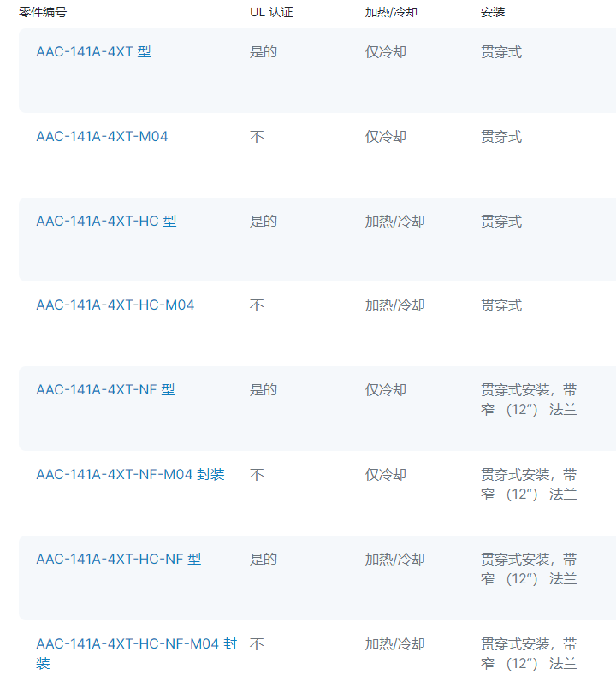Click the 加热/冷却 column header
Image resolution: width=616 pixels, height=687 pixels.
tap(391, 12)
